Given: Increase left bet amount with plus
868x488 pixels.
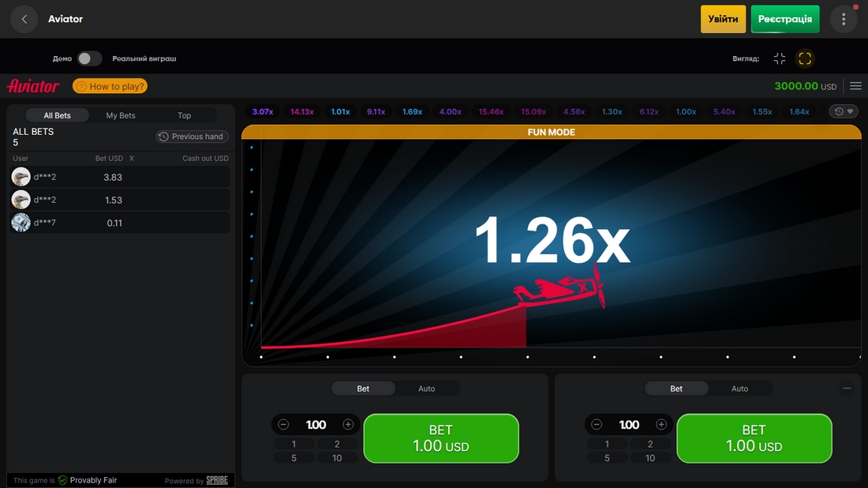Looking at the screenshot, I should click(x=348, y=425).
